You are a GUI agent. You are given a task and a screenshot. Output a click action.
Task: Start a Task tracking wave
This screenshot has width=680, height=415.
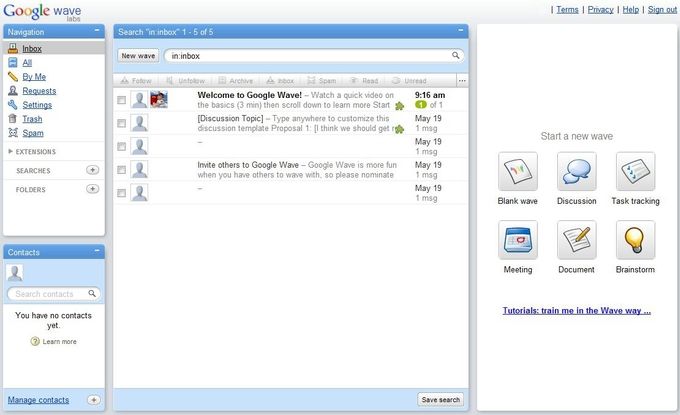coord(635,171)
